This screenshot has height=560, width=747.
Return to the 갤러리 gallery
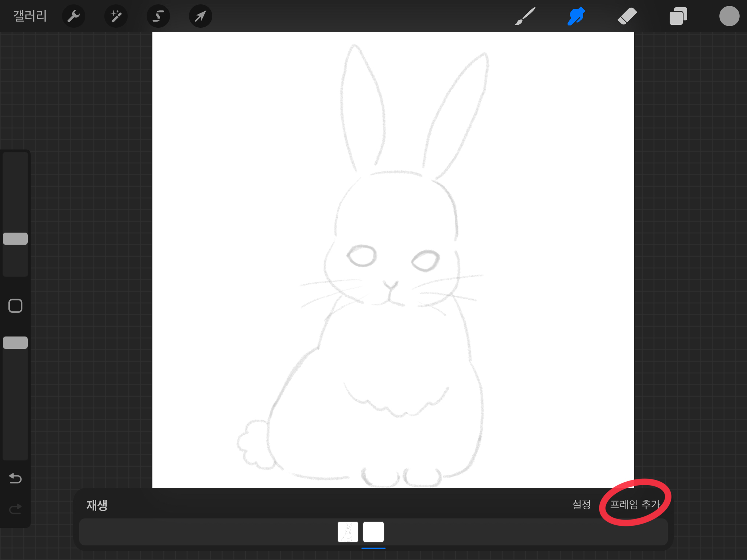(x=30, y=16)
